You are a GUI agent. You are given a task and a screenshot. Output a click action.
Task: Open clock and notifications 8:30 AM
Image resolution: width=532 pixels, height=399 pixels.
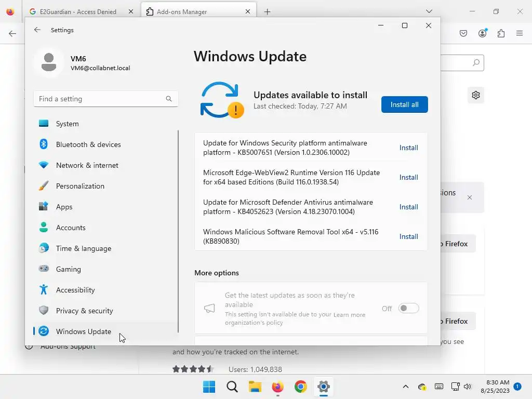(x=495, y=387)
